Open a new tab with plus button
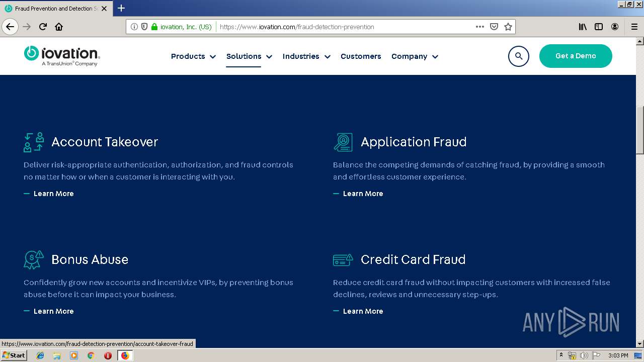This screenshot has width=644, height=362. coord(121,8)
